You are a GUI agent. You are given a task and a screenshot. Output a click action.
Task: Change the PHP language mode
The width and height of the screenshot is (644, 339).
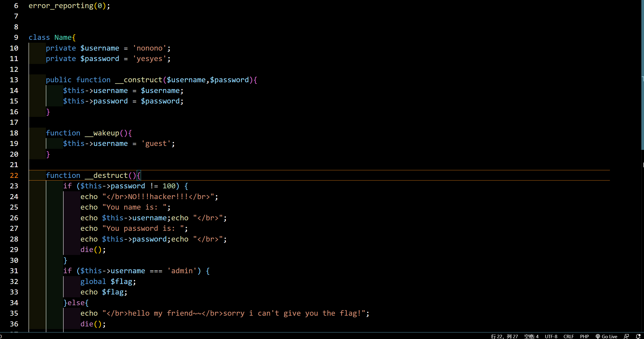pyautogui.click(x=584, y=336)
